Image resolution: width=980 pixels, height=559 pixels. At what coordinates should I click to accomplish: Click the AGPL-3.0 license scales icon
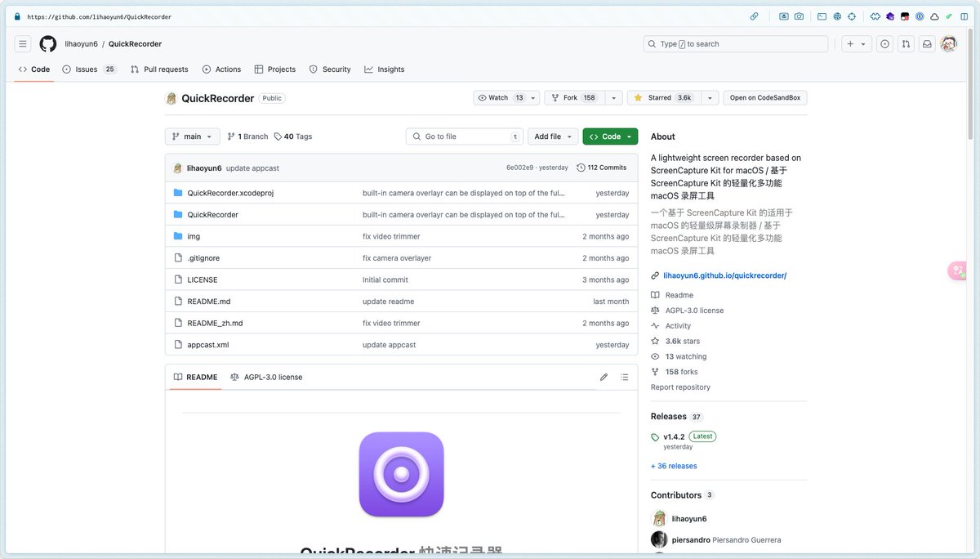[x=234, y=377]
